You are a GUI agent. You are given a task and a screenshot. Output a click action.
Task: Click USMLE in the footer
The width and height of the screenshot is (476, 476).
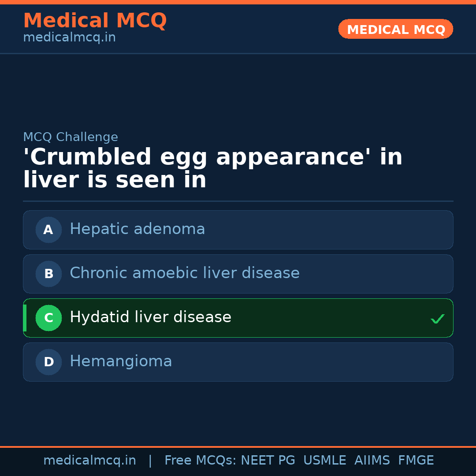[x=324, y=461]
